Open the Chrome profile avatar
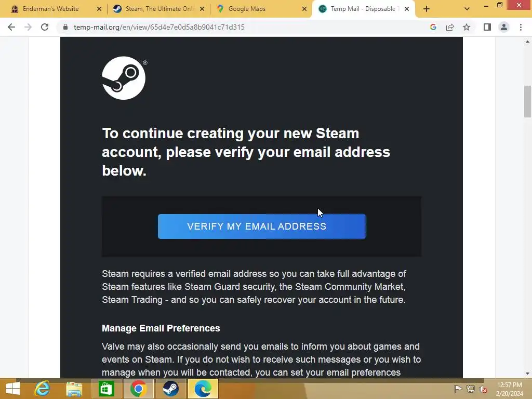Viewport: 532px width, 399px height. tap(504, 27)
